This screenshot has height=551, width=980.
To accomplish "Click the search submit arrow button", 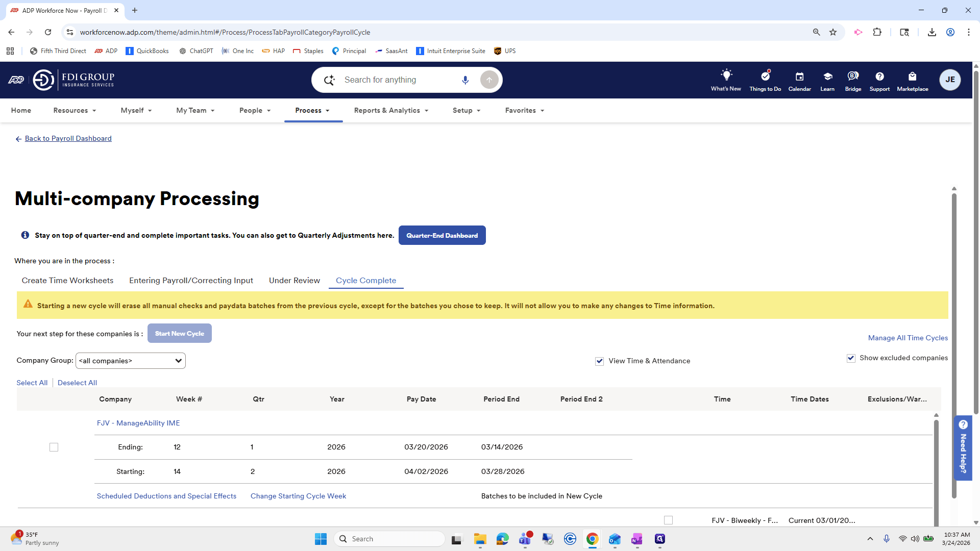I will point(489,80).
